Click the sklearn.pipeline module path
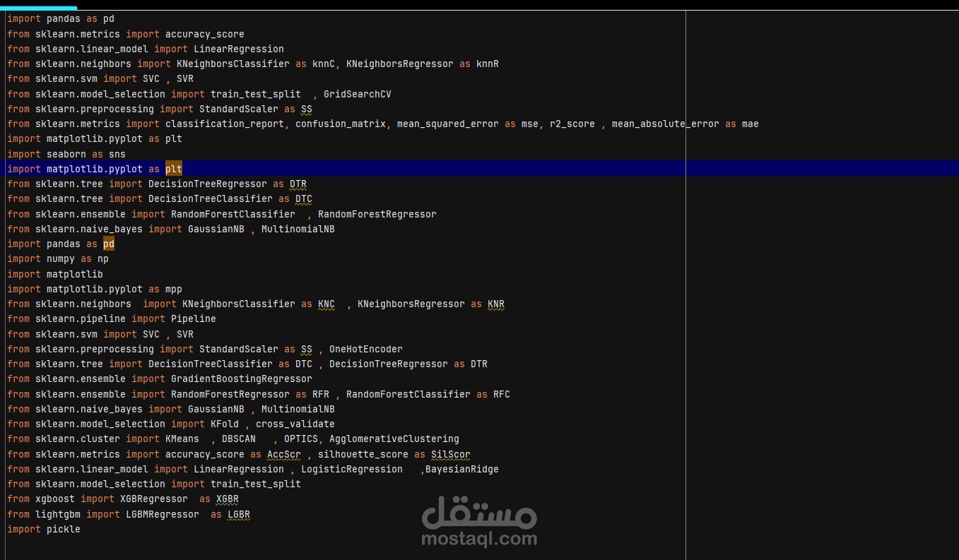 [x=81, y=318]
